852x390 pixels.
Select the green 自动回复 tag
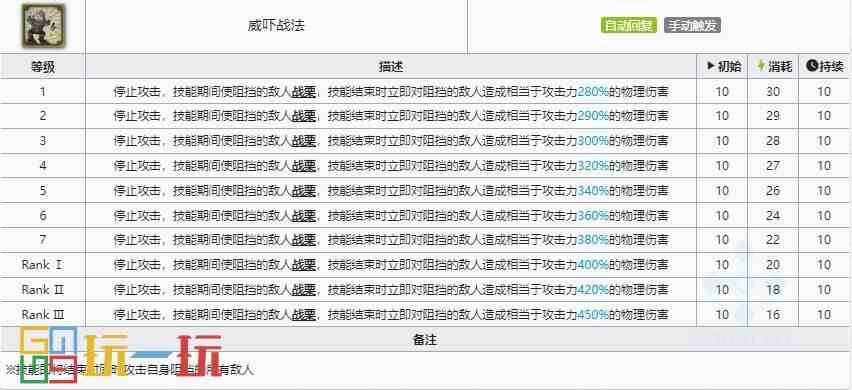[x=629, y=26]
